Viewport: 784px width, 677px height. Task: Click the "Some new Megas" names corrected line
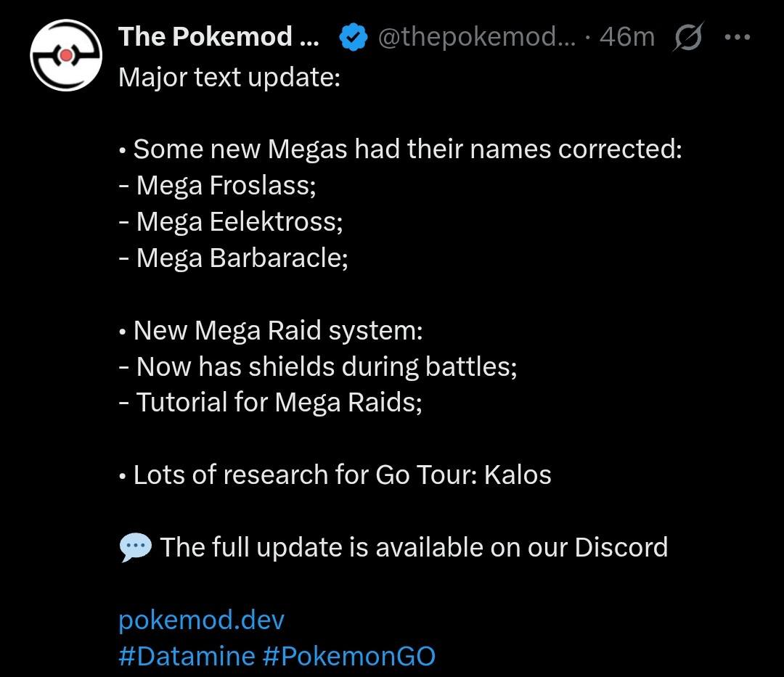pos(401,149)
